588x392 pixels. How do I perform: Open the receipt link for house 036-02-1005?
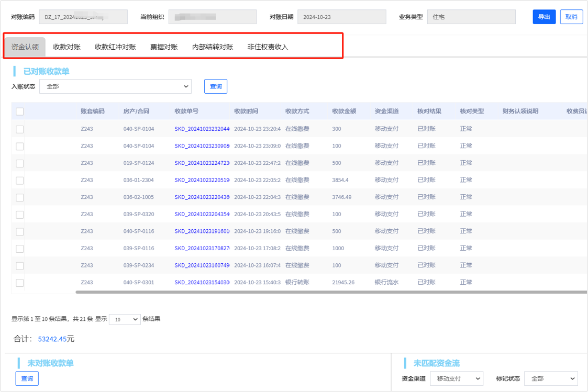point(202,197)
